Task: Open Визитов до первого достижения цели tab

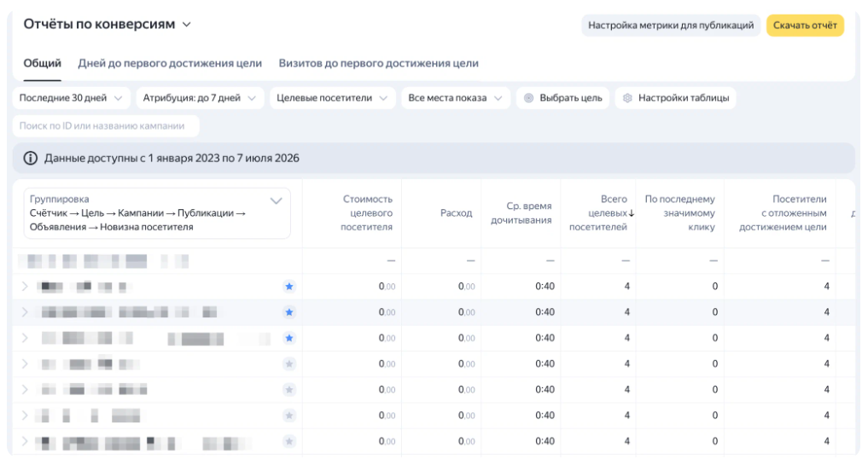Action: tap(379, 63)
